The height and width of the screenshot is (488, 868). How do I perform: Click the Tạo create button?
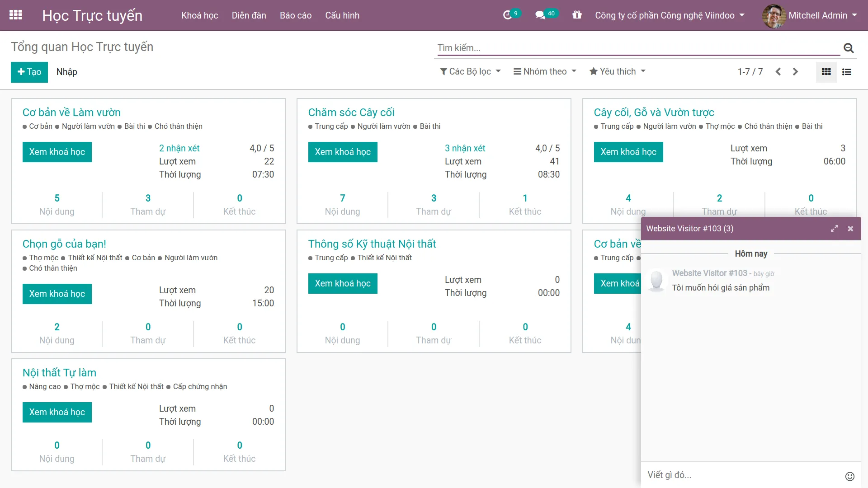coord(29,72)
